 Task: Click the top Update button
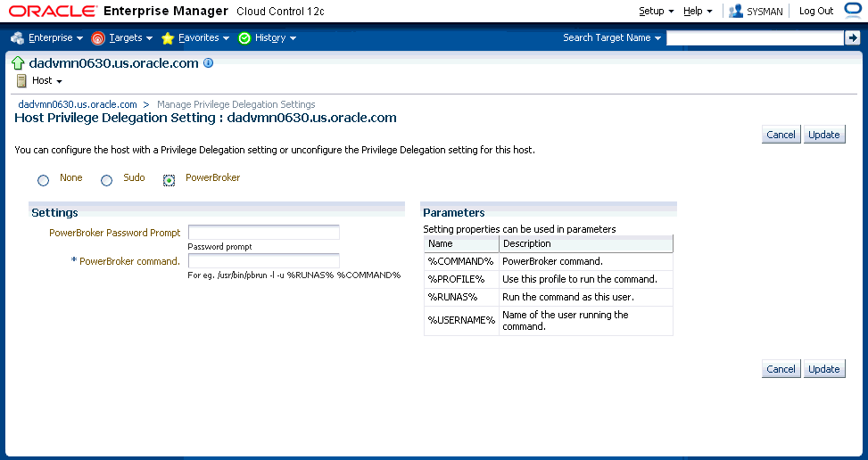pos(823,135)
